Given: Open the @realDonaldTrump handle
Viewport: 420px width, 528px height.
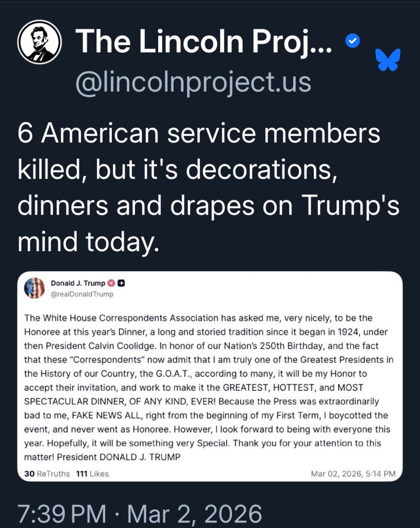Looking at the screenshot, I should (x=82, y=294).
